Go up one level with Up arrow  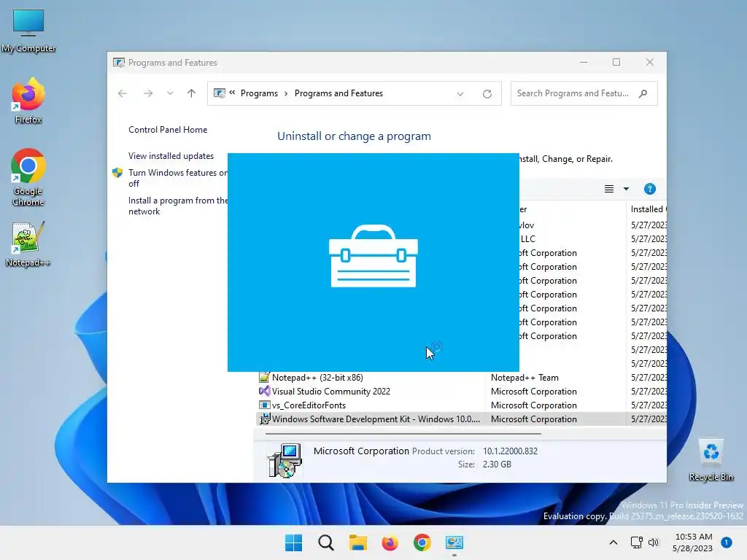click(x=192, y=93)
